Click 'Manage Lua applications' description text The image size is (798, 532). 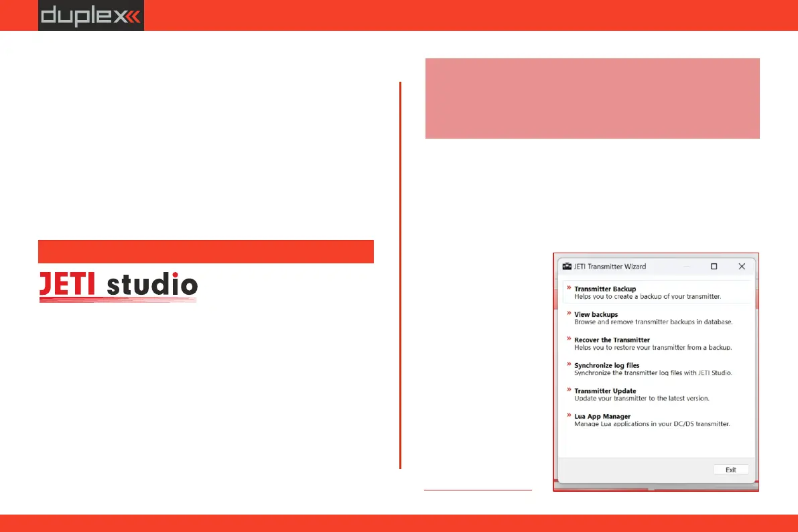pyautogui.click(x=652, y=423)
